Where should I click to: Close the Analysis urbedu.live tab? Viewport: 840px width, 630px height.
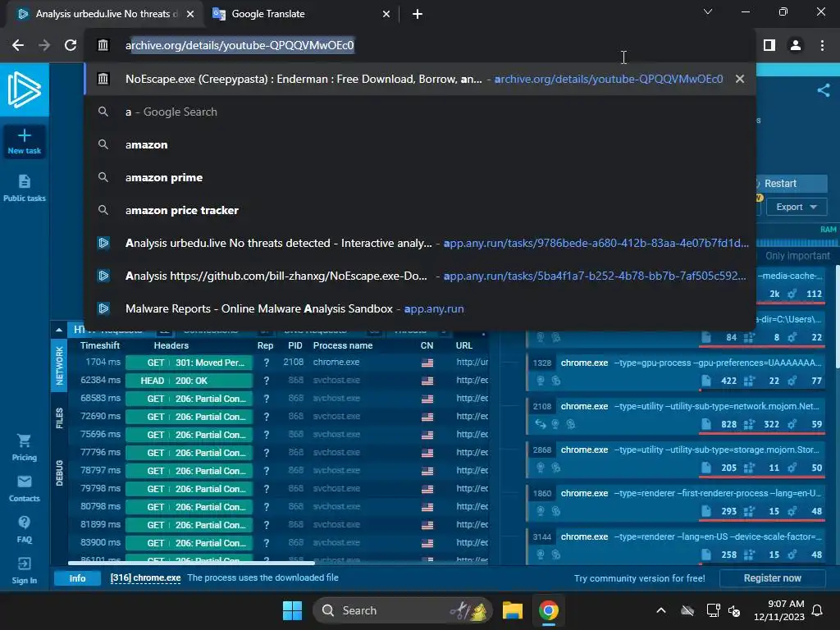coord(190,14)
